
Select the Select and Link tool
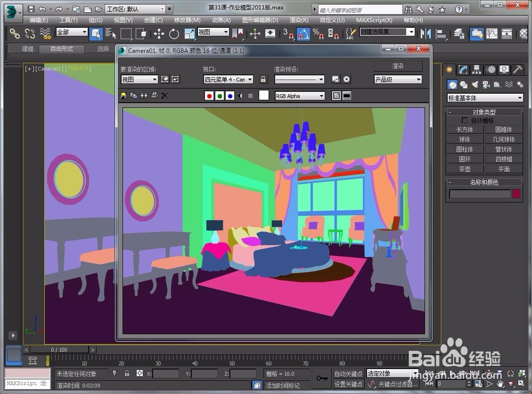point(14,33)
